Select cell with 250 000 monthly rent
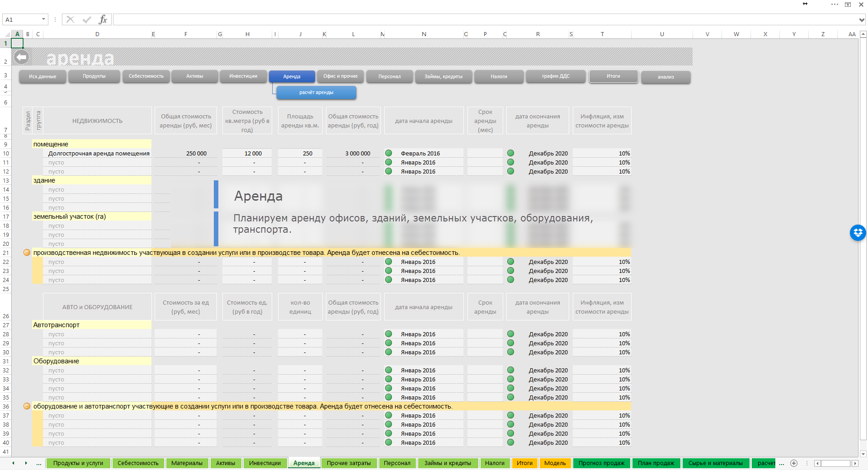This screenshot has width=868, height=470. (185, 153)
